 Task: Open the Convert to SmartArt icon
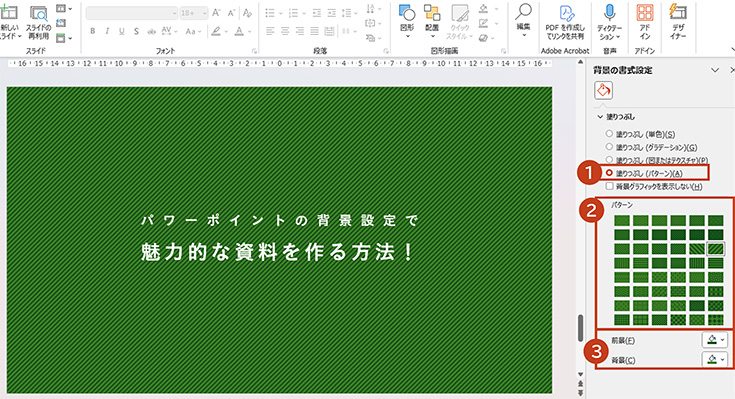(371, 38)
